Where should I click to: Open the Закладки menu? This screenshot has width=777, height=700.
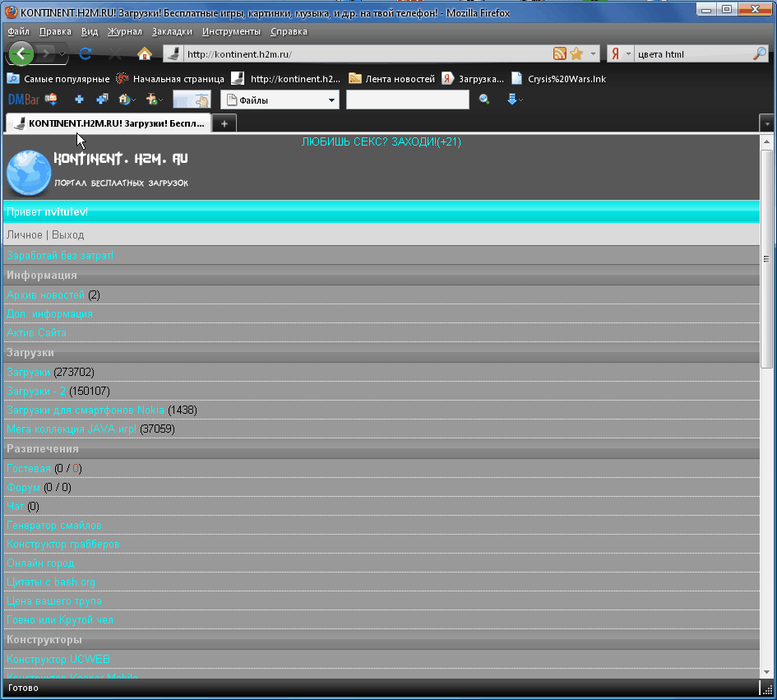point(172,31)
